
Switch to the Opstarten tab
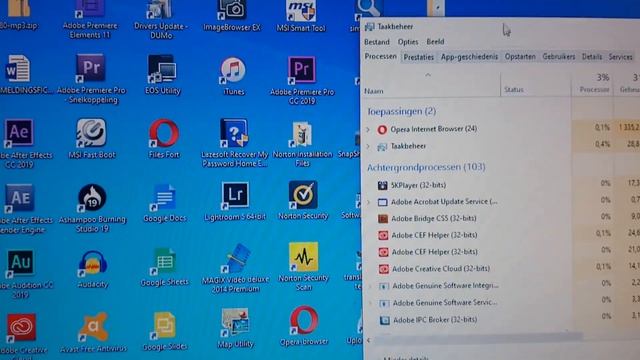pyautogui.click(x=520, y=57)
